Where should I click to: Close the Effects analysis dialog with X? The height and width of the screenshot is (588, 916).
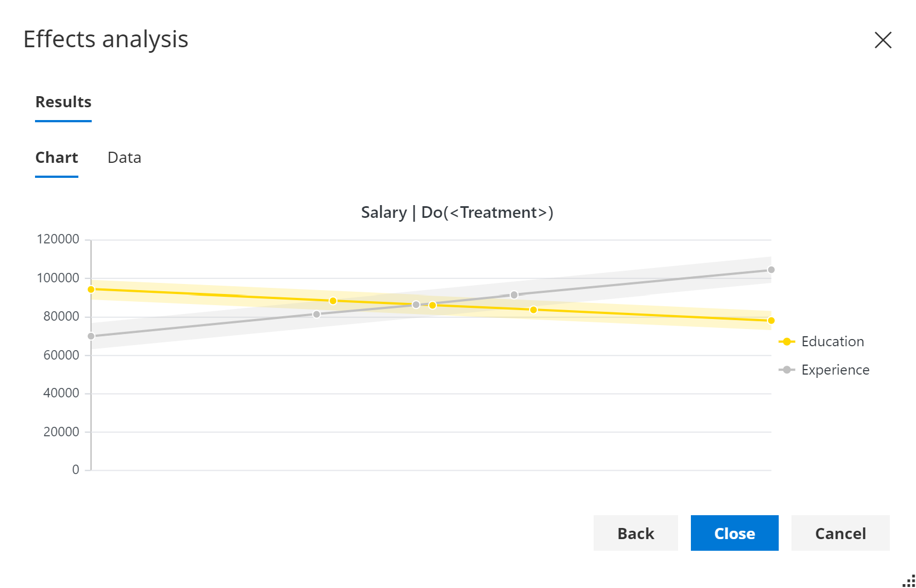(883, 40)
